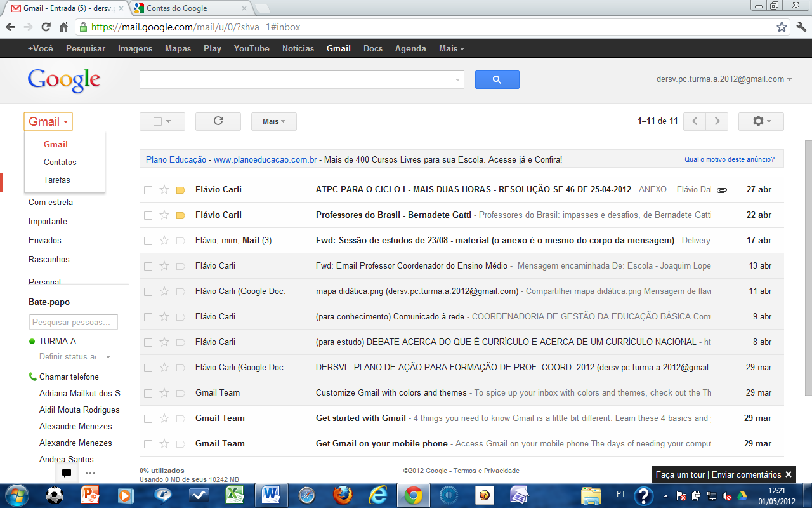Toggle importance marker on ATPC PARA O CICLO email

click(180, 190)
